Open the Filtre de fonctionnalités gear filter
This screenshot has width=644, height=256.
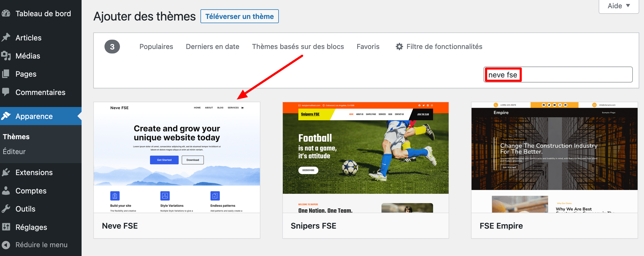click(399, 46)
